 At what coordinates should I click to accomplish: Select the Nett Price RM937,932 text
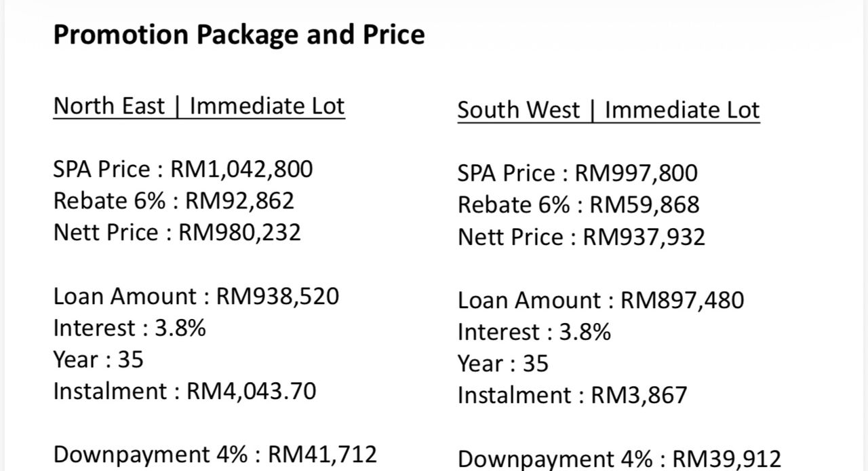click(x=581, y=237)
